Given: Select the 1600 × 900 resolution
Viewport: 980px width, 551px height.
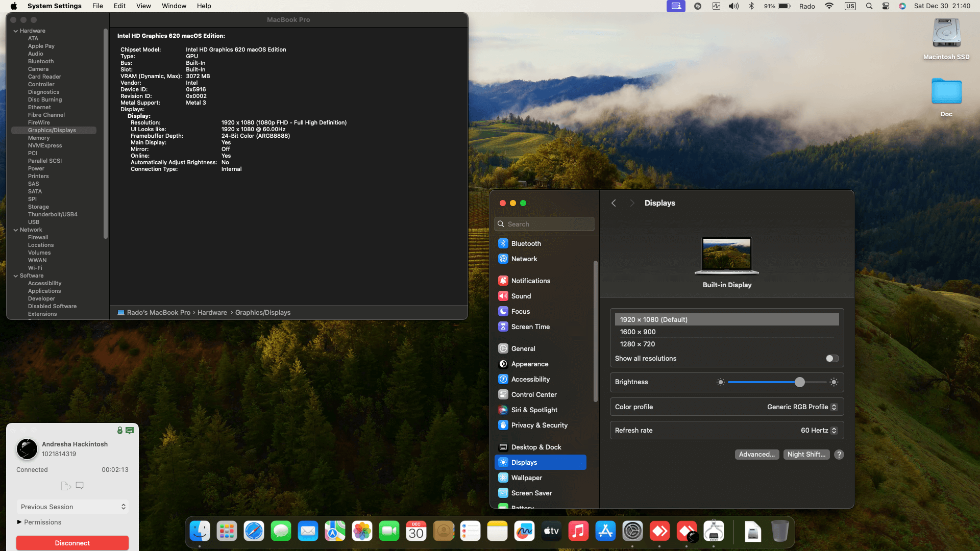Looking at the screenshot, I should 638,332.
